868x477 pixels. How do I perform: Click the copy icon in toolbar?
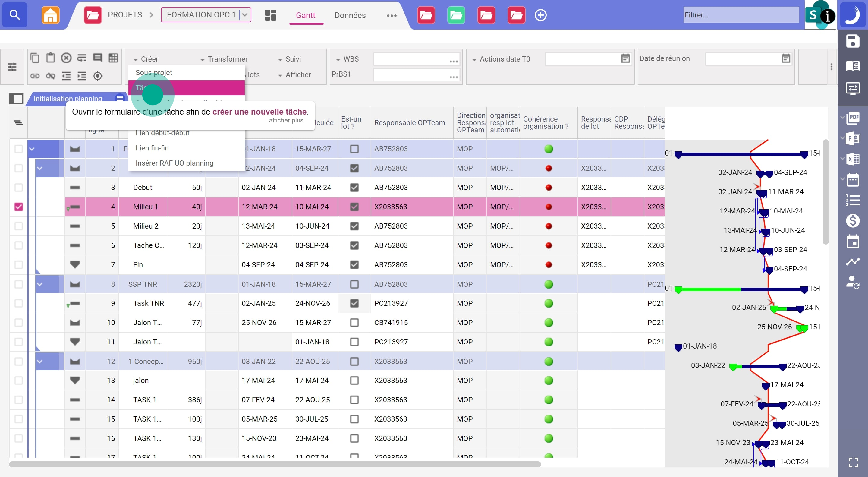(x=35, y=58)
